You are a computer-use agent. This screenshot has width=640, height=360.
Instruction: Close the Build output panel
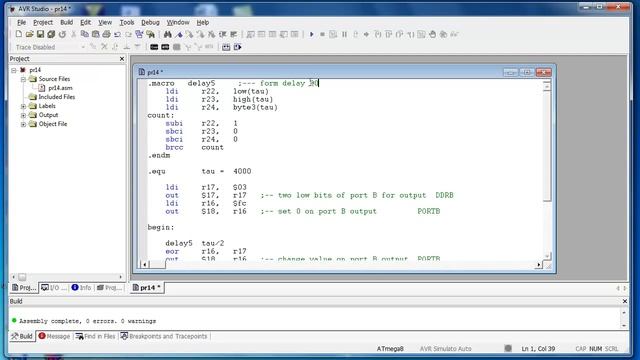point(625,301)
